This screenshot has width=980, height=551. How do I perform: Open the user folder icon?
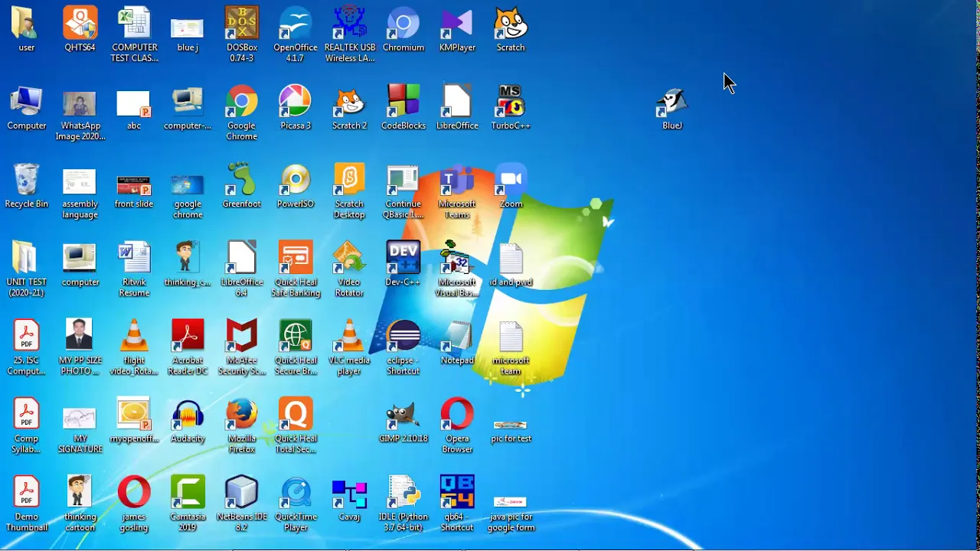click(26, 29)
